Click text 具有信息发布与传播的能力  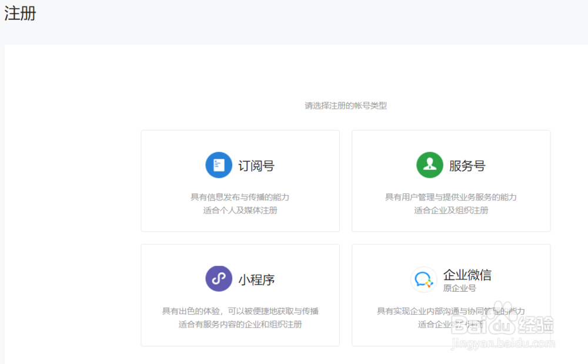[240, 197]
